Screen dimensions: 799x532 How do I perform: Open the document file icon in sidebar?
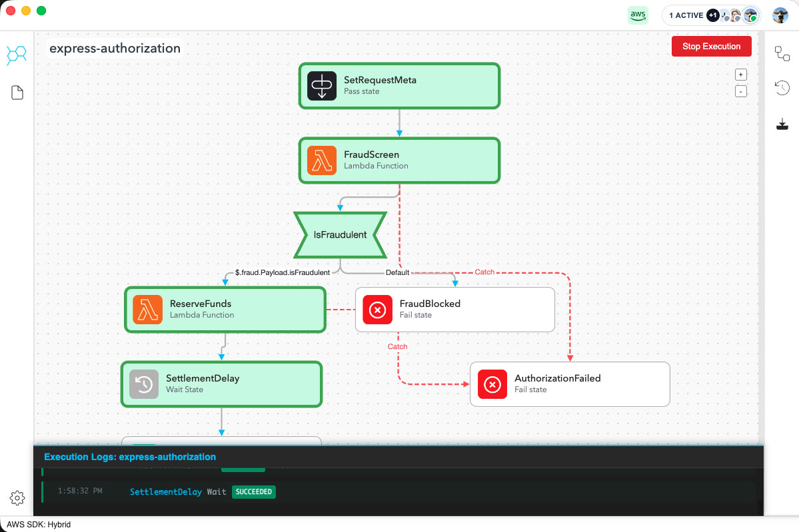(17, 93)
